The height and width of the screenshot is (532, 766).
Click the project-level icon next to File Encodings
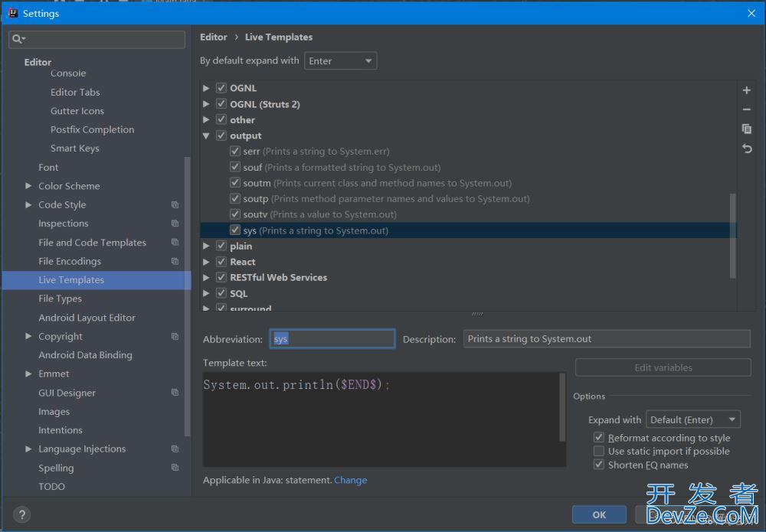tap(175, 261)
